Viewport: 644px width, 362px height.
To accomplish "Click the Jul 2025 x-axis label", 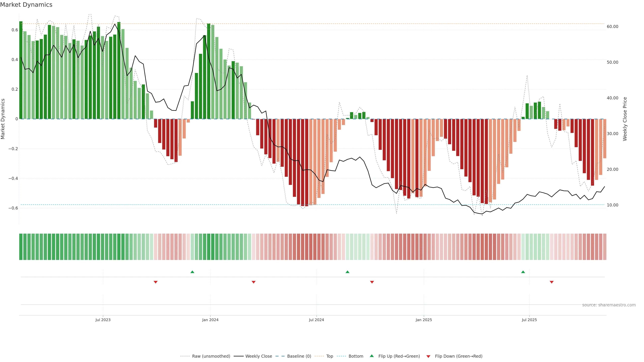I will click(529, 320).
